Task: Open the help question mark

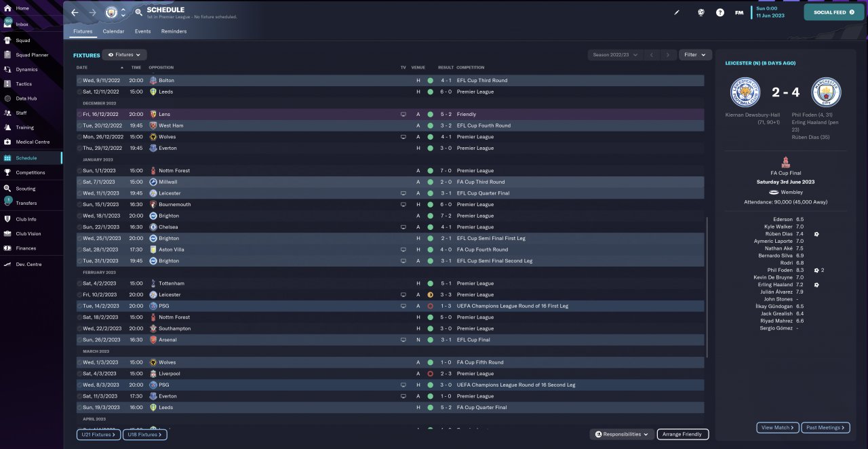Action: 719,12
